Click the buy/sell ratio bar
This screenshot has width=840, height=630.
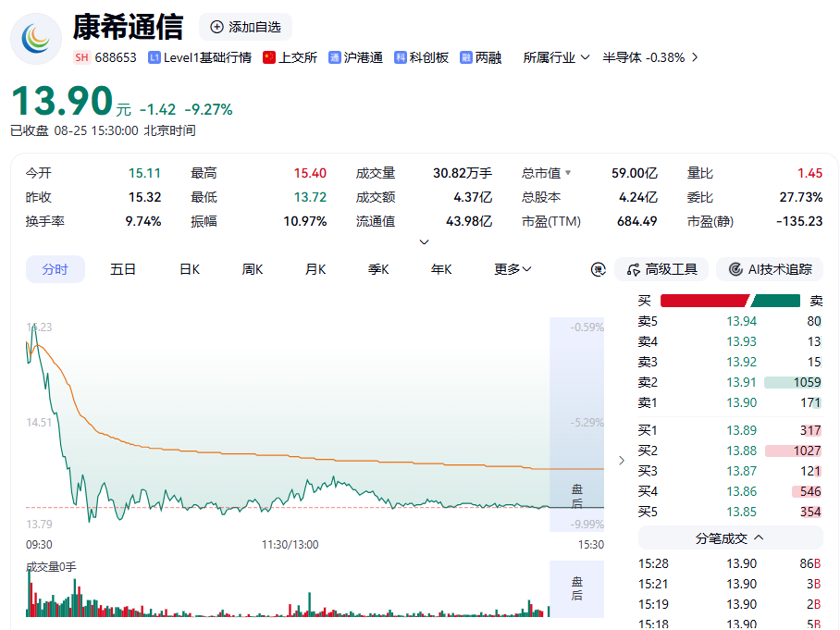730,301
